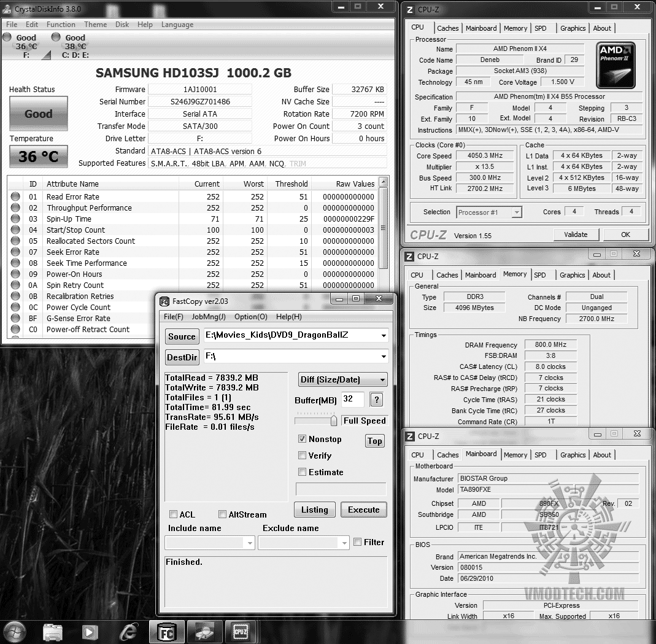Open Windows Media Player from the taskbar

tap(90, 632)
